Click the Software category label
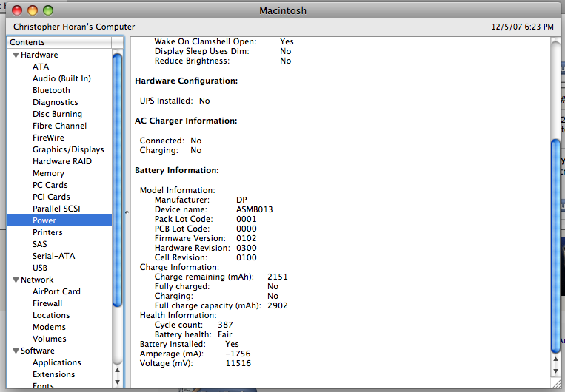This screenshot has height=392, width=565. 38,351
